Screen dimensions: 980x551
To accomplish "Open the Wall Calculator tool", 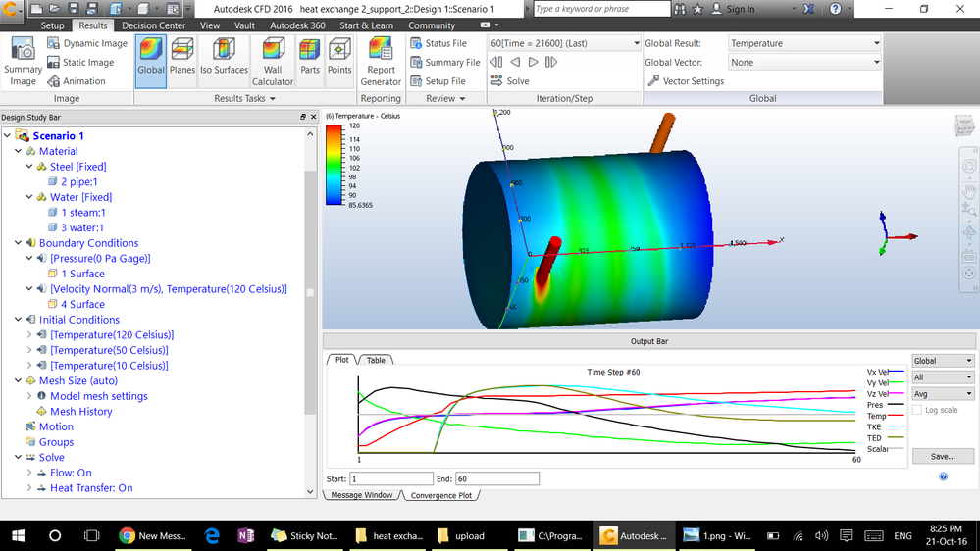I will point(273,62).
